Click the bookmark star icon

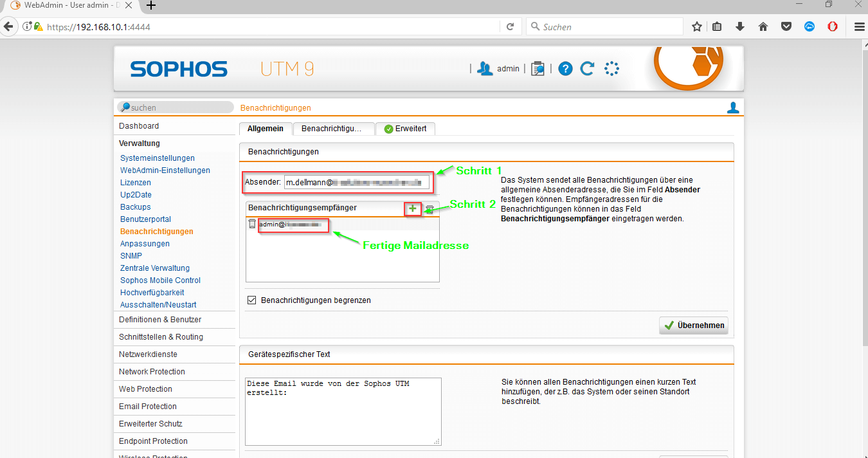tap(697, 27)
